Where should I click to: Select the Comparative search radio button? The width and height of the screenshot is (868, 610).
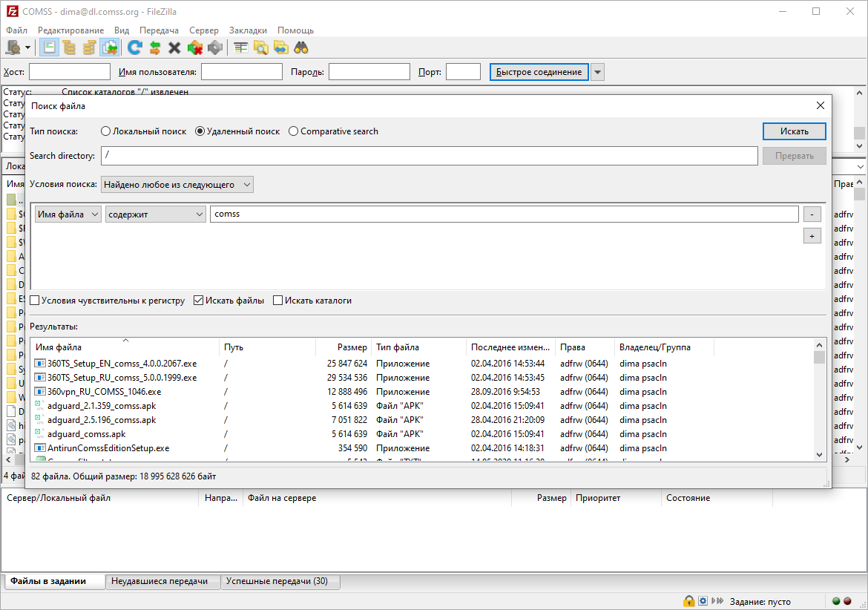click(293, 131)
